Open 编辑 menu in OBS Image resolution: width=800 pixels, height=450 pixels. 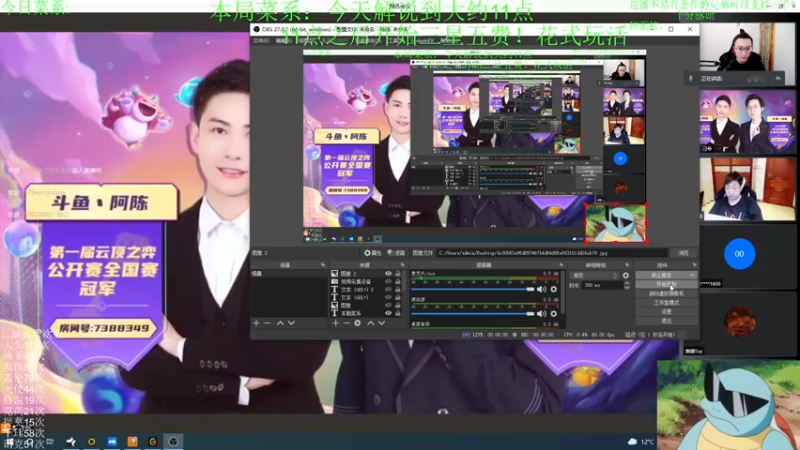coord(283,40)
